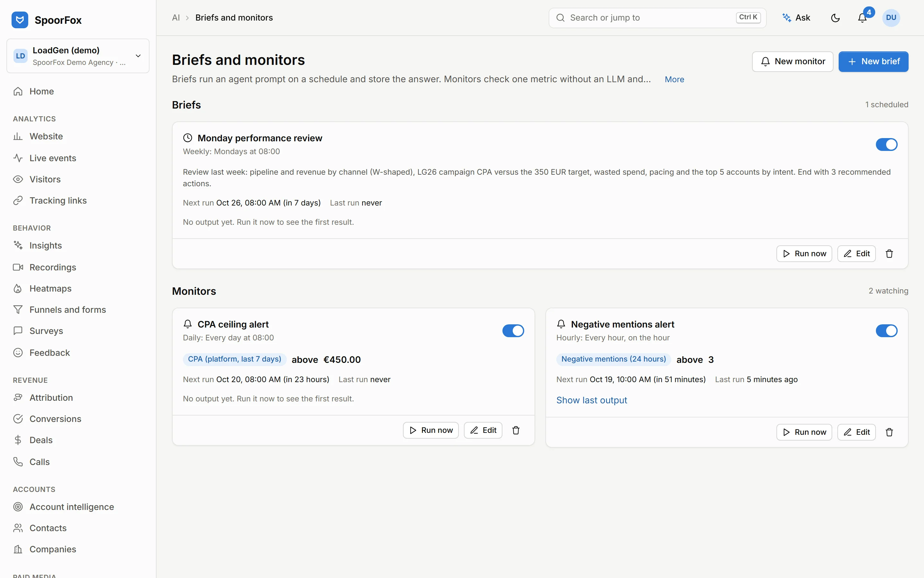
Task: Go to Contacts page
Action: [x=78, y=528]
